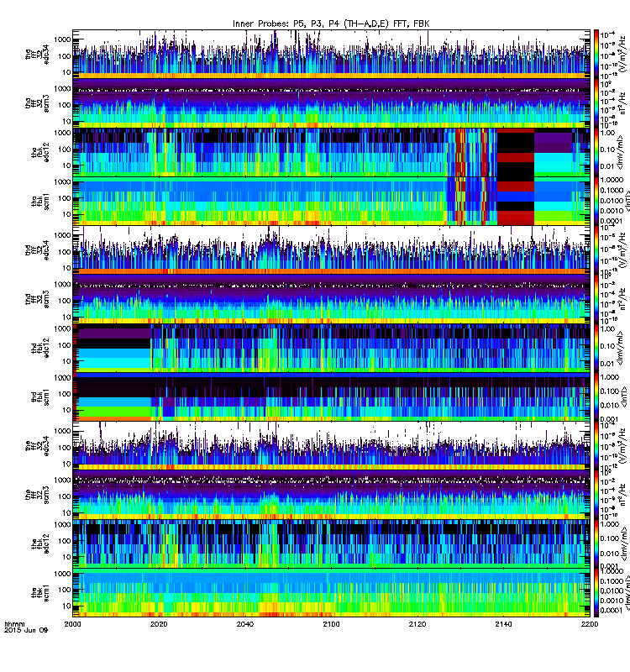Click the '2040' time axis label
This screenshot has height=672, width=630.
(244, 624)
